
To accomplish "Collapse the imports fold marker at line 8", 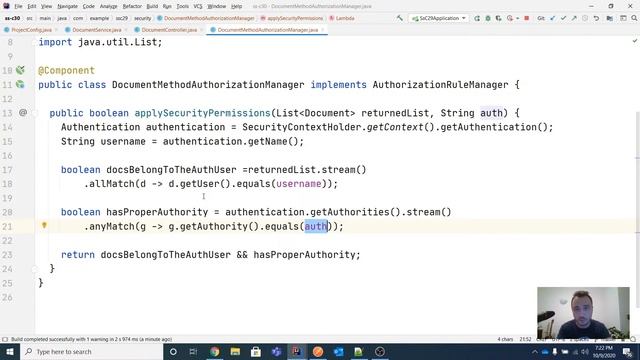I will [35, 42].
